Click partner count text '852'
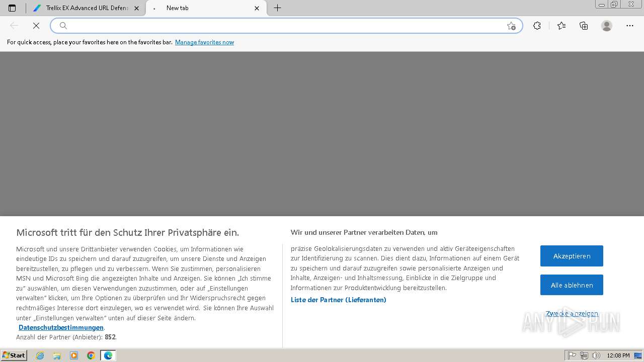Viewport: 644px width, 362px height. point(110,337)
